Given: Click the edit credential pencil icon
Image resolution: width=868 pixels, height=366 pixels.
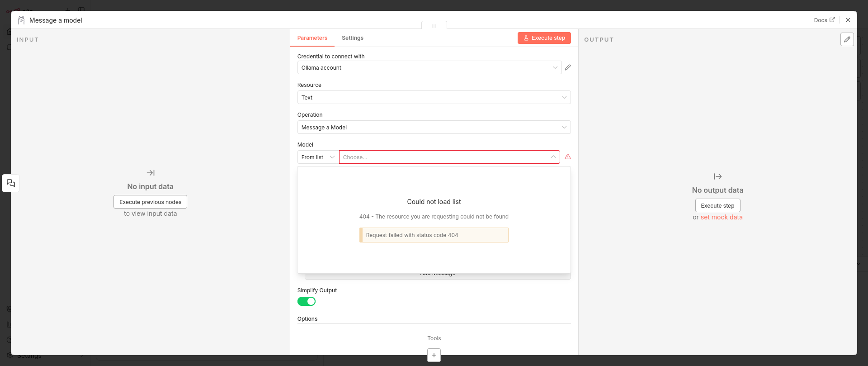Looking at the screenshot, I should pyautogui.click(x=568, y=67).
